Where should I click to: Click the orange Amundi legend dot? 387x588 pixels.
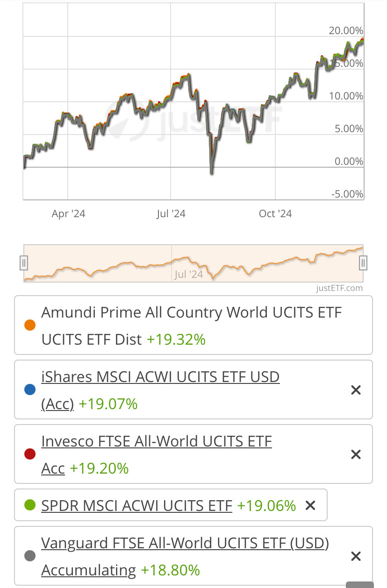[x=30, y=326]
